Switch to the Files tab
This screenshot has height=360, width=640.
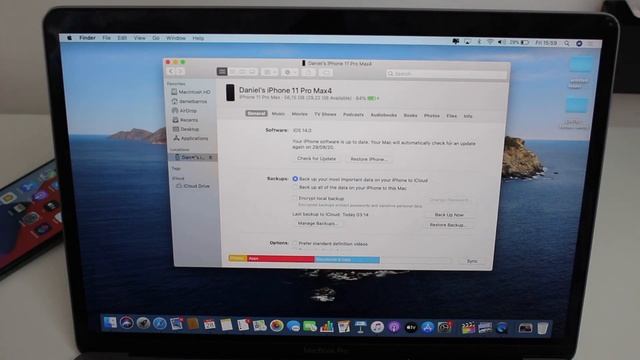(452, 116)
